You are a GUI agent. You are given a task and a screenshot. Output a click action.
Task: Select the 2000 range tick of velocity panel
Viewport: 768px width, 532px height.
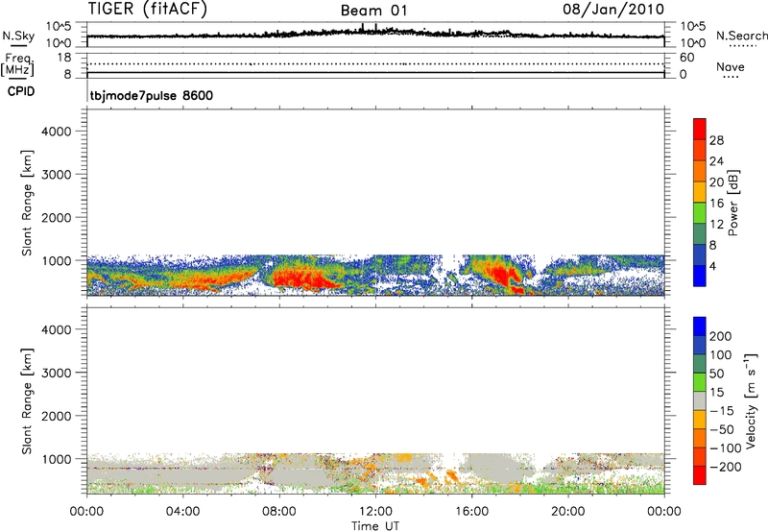[57, 416]
